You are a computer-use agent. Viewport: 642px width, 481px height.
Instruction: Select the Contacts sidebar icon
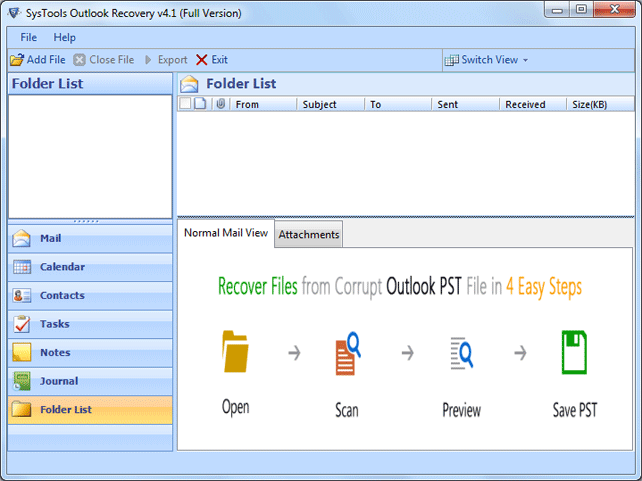(22, 296)
